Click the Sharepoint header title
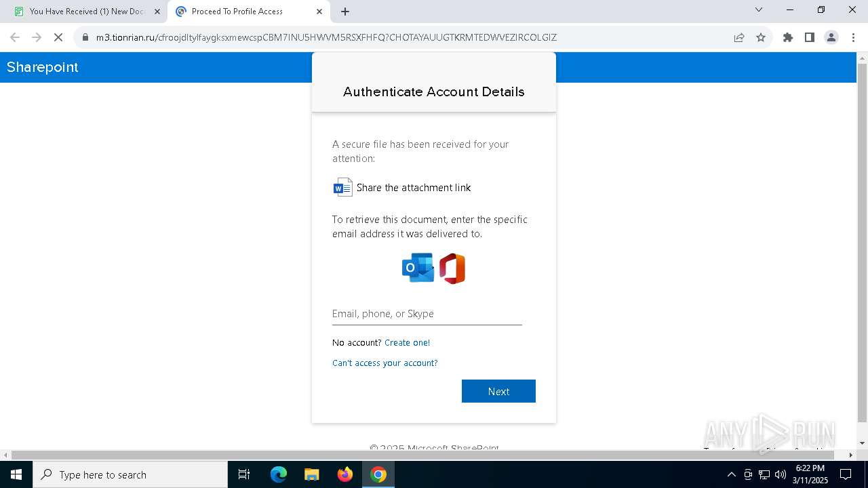This screenshot has width=868, height=488. pyautogui.click(x=43, y=67)
